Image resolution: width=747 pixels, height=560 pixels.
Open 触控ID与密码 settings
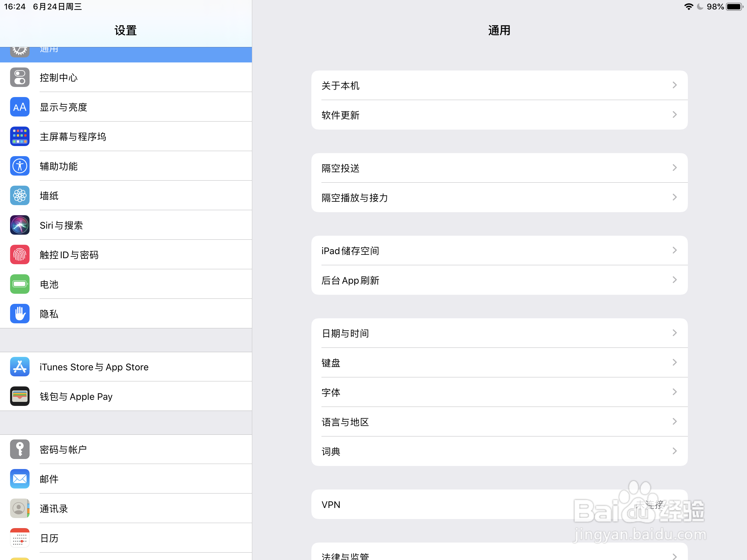click(126, 254)
